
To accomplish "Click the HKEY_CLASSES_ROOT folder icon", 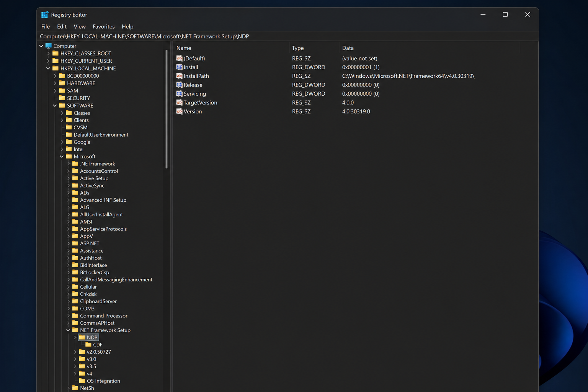I will click(56, 53).
